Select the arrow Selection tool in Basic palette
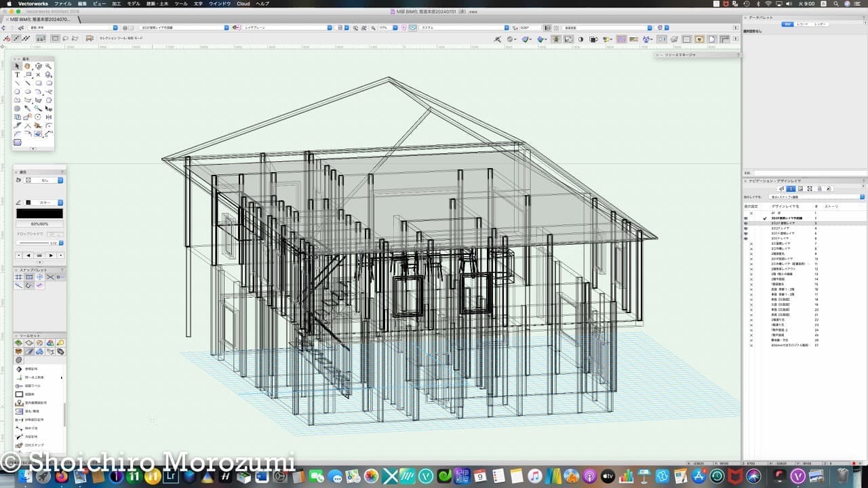This screenshot has width=868, height=488. 18,66
